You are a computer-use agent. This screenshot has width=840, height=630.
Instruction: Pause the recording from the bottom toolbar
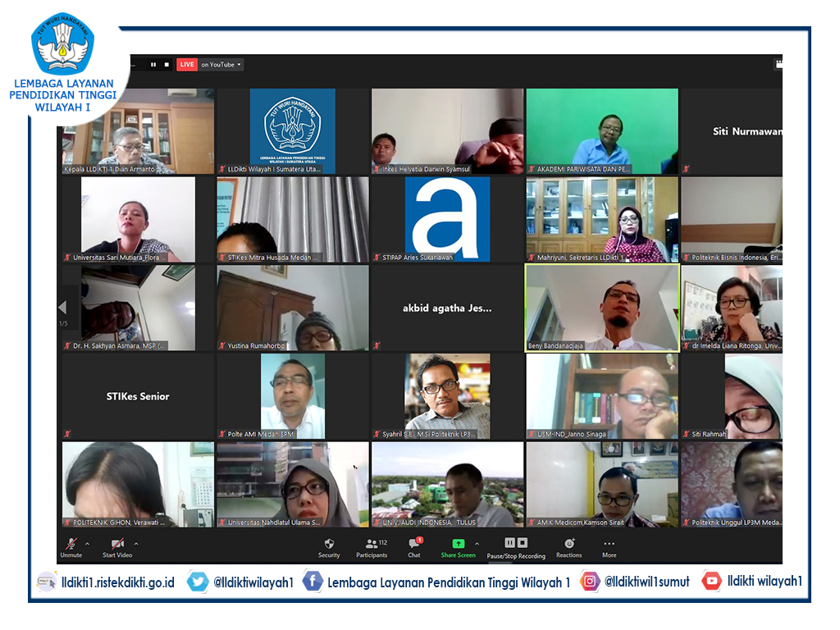click(509, 543)
